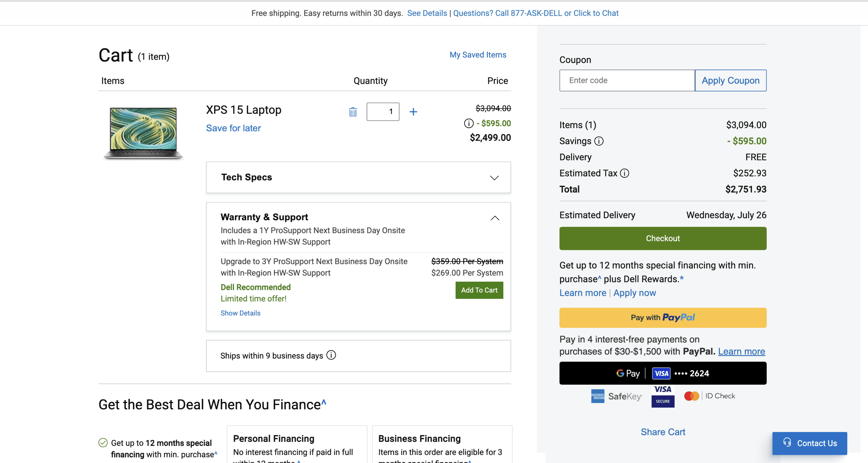The width and height of the screenshot is (868, 463).
Task: Click the Visa Secure logo
Action: 663,396
